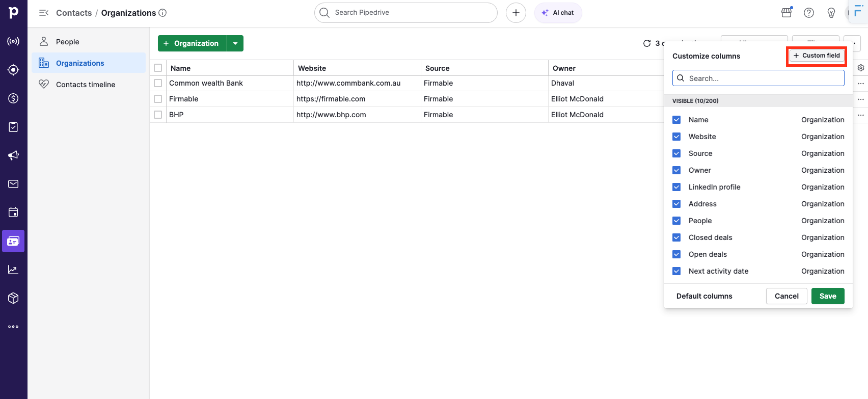The height and width of the screenshot is (399, 868).
Task: Show more sidebar items via three dots
Action: click(13, 327)
